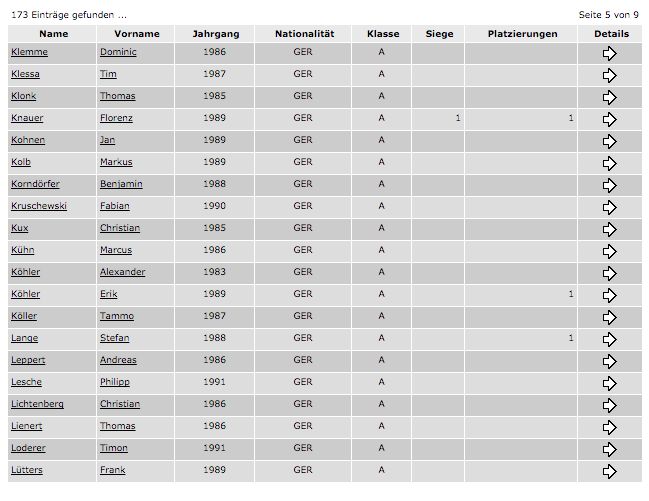This screenshot has height=501, width=649.
Task: Click details arrow for Loderer Timon
Action: [610, 449]
